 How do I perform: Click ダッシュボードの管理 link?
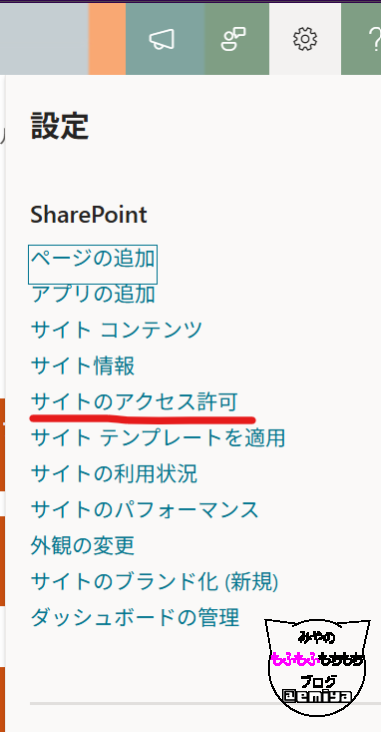pos(134,618)
